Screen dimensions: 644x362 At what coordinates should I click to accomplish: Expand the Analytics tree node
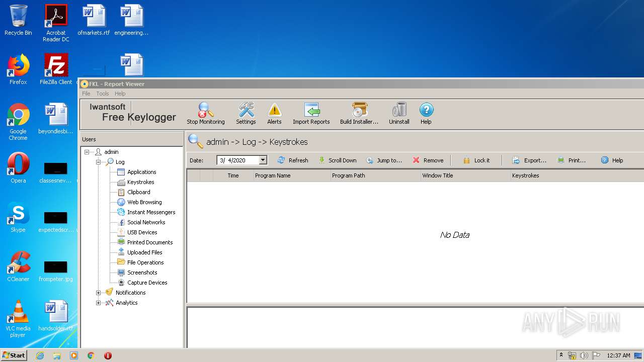99,303
